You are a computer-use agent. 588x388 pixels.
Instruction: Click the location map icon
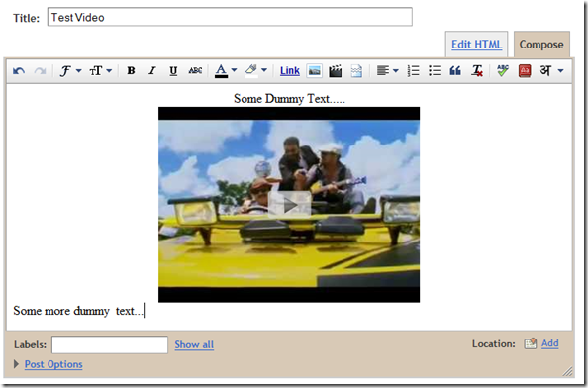pyautogui.click(x=531, y=343)
